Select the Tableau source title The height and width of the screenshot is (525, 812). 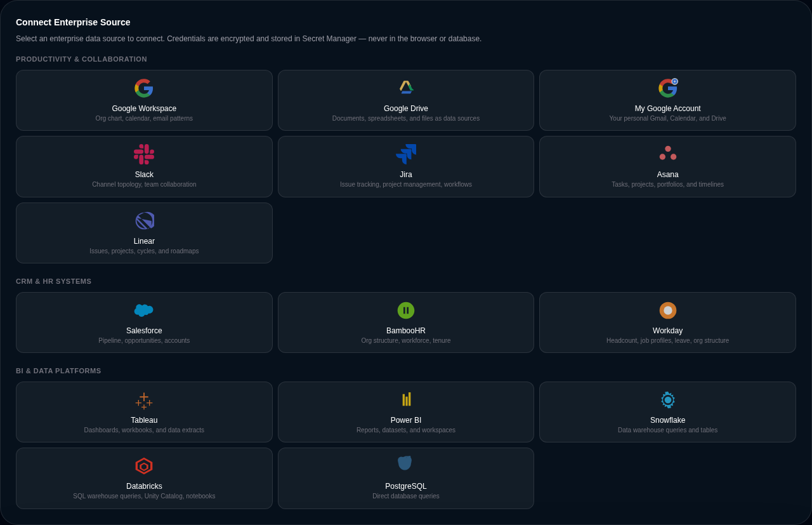point(144,420)
